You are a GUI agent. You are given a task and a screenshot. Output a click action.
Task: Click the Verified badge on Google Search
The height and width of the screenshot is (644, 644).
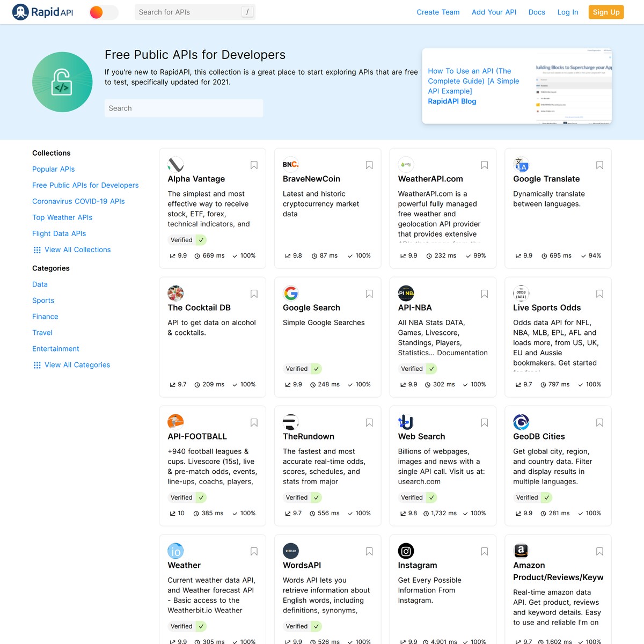click(x=303, y=369)
